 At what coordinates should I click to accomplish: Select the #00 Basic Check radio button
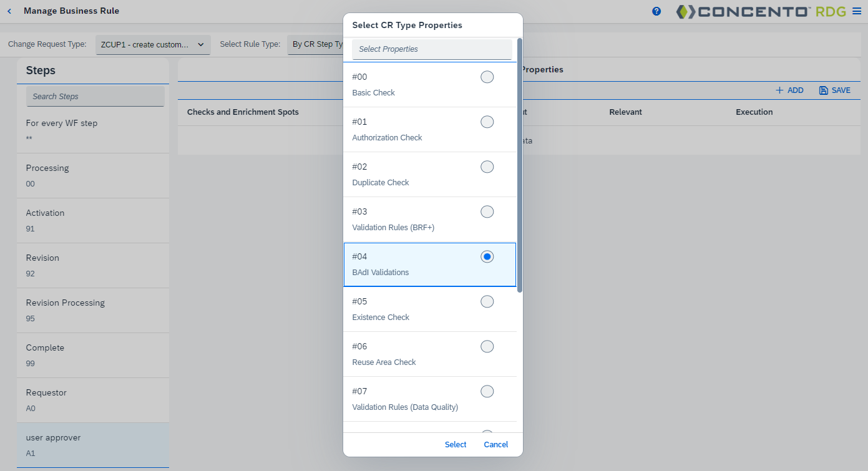pyautogui.click(x=487, y=77)
